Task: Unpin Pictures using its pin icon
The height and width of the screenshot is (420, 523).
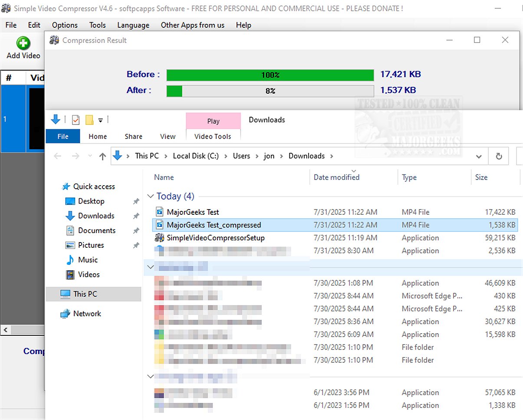Action: (136, 246)
